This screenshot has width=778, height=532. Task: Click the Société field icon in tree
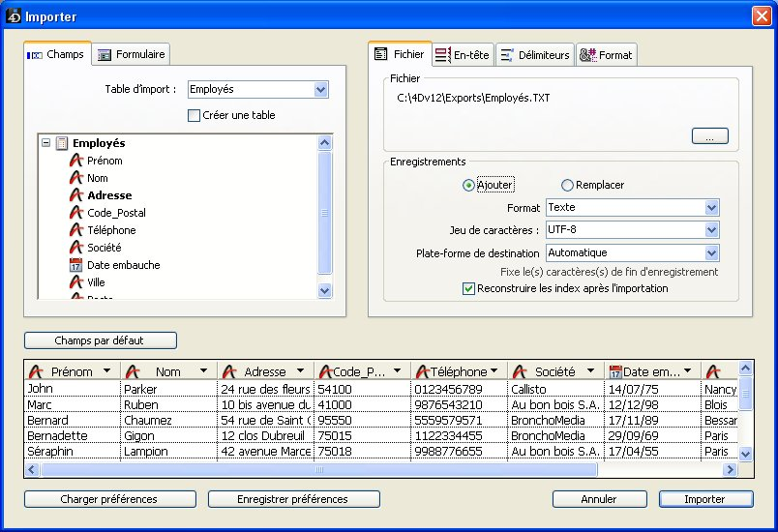76,248
